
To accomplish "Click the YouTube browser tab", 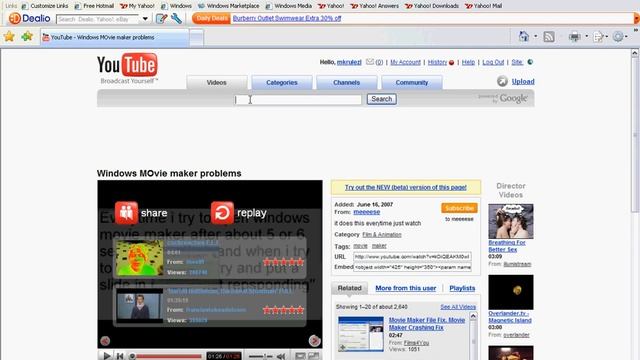I will [x=115, y=38].
